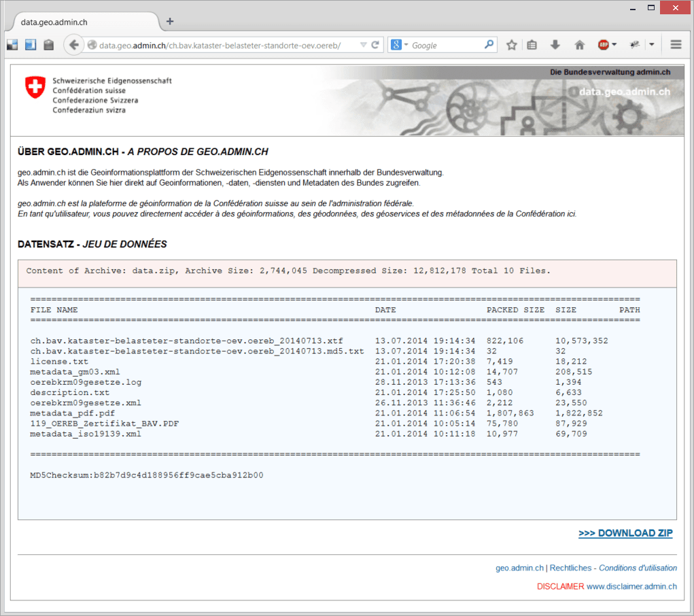The image size is (694, 616).
Task: Click into the Google search field
Action: point(445,45)
